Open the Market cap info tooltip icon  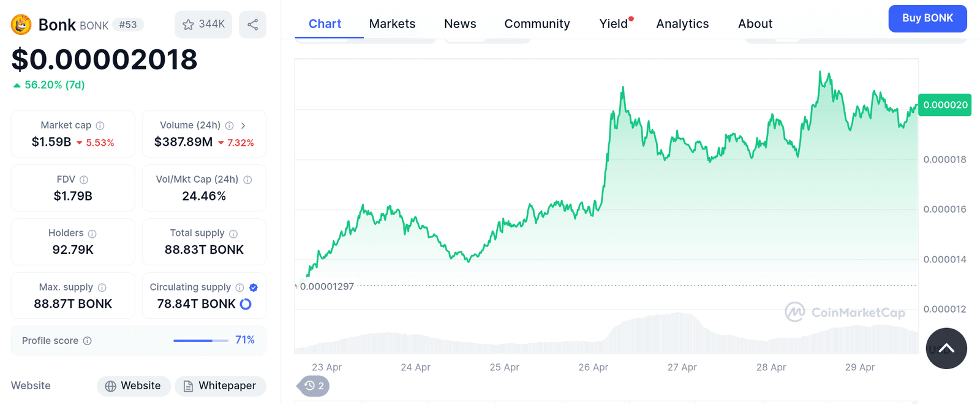101,125
